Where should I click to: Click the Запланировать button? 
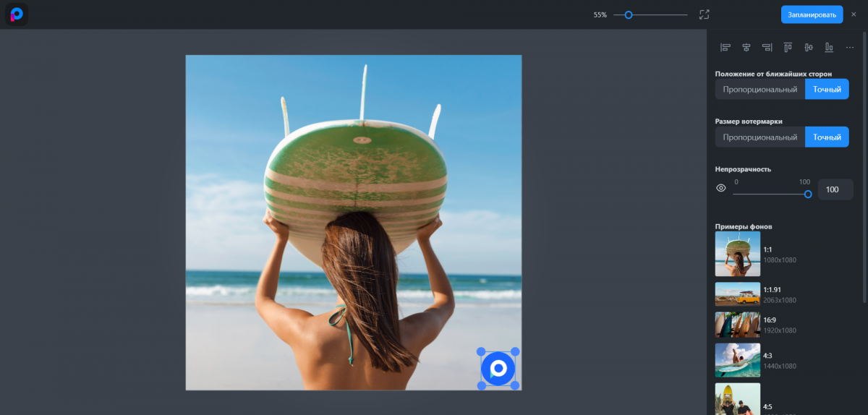pos(812,14)
